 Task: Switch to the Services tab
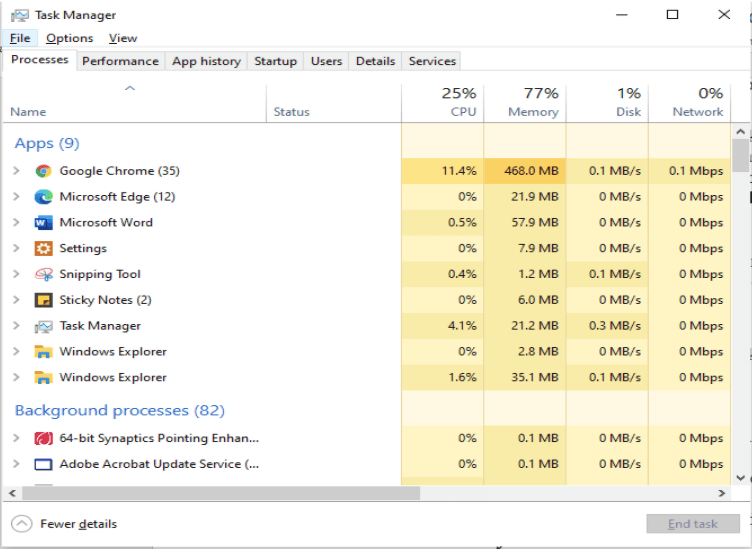click(x=432, y=61)
